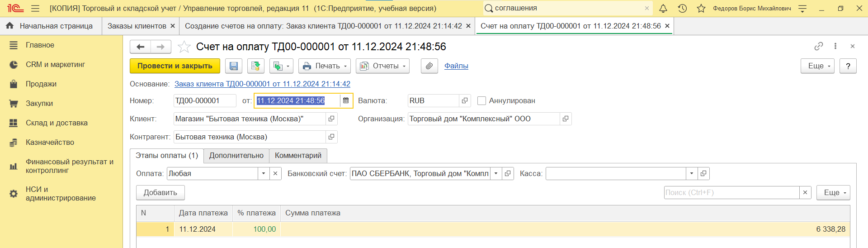Click the paperclip attach files icon
The image size is (868, 248).
pos(429,66)
